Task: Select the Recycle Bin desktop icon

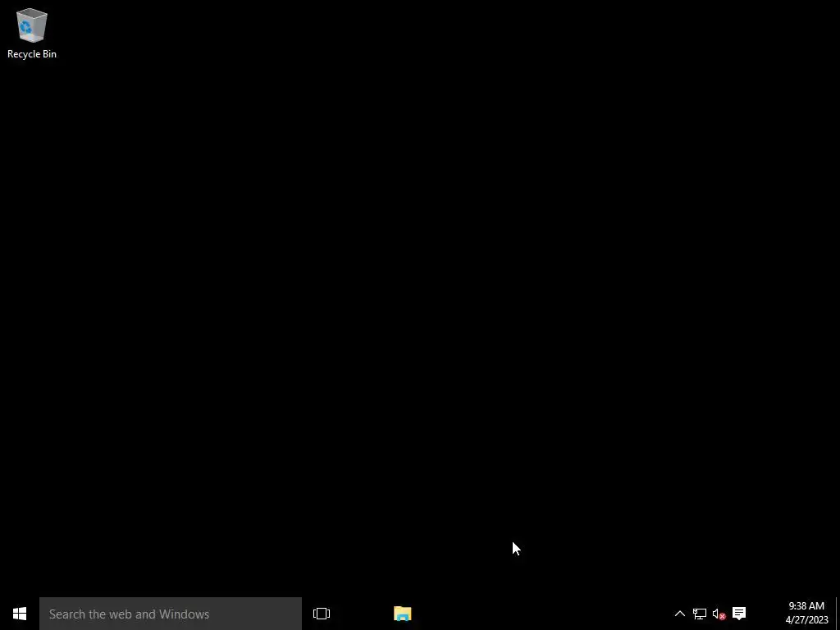Action: (32, 33)
